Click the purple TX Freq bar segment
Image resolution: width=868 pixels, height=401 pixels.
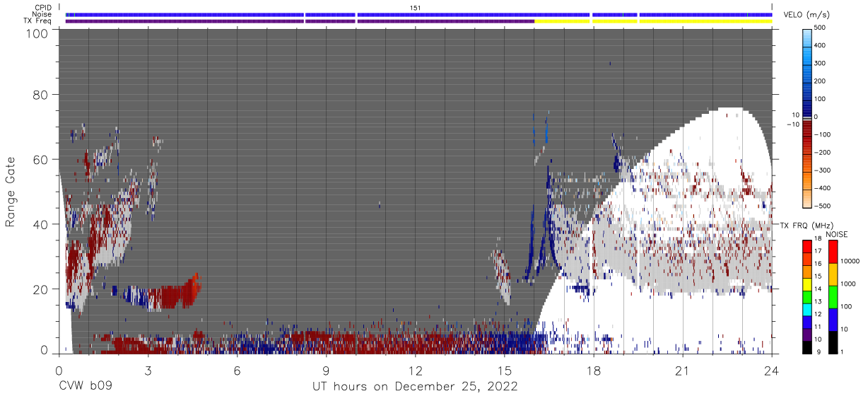coord(300,21)
